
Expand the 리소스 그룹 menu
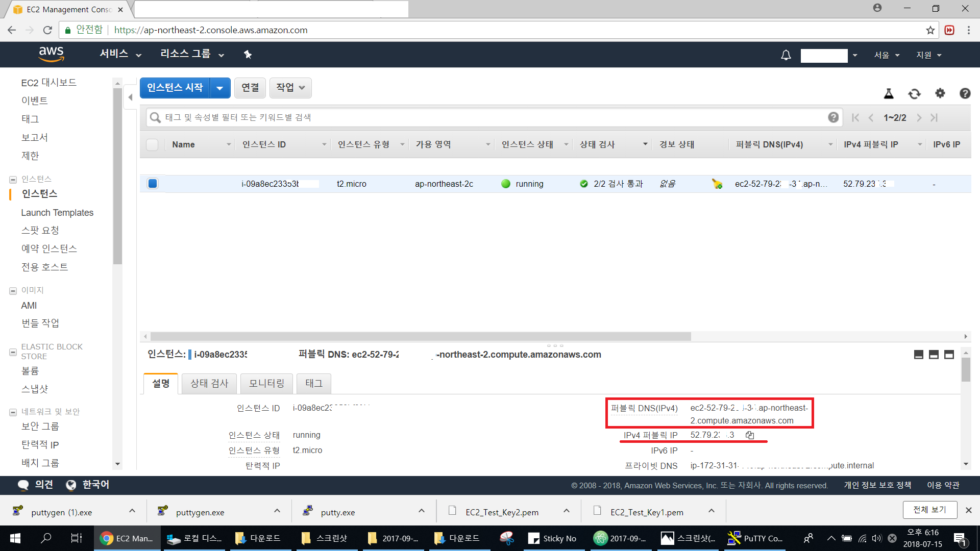click(192, 54)
